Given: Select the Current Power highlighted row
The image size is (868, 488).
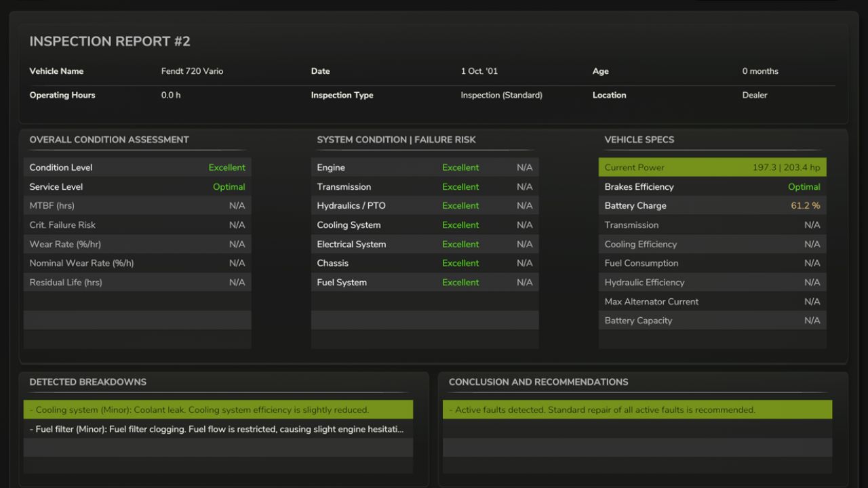Looking at the screenshot, I should coord(712,167).
